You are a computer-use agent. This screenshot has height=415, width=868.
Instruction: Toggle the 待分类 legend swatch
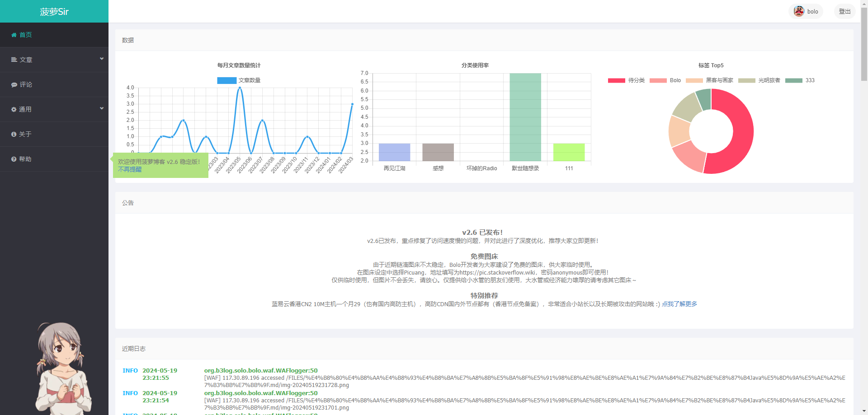click(617, 80)
